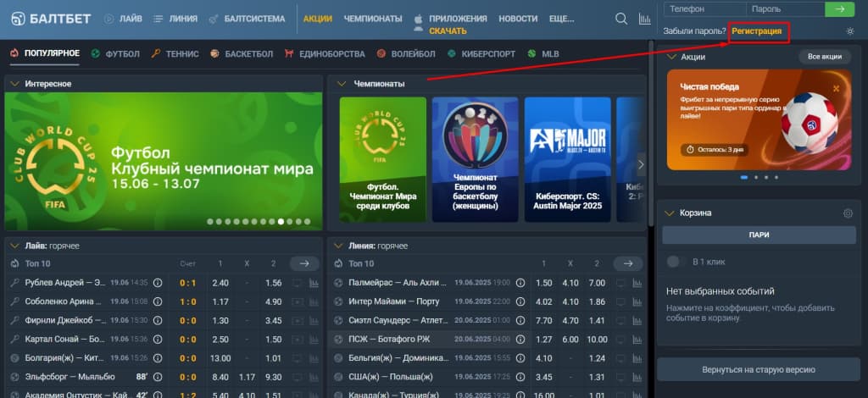Open the ЛАЙВ section in header
The image size is (868, 398).
tap(123, 19)
